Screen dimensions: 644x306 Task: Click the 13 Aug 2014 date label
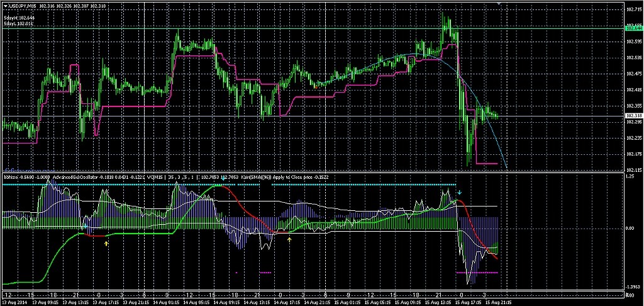[13, 302]
